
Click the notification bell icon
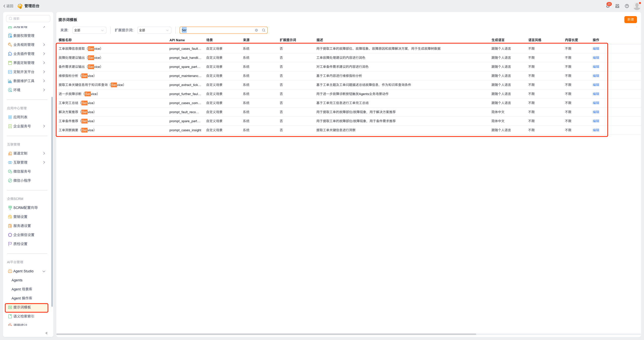pos(608,6)
